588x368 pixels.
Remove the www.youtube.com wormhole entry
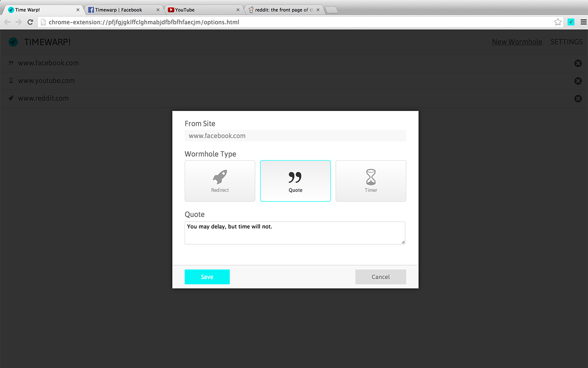578,81
